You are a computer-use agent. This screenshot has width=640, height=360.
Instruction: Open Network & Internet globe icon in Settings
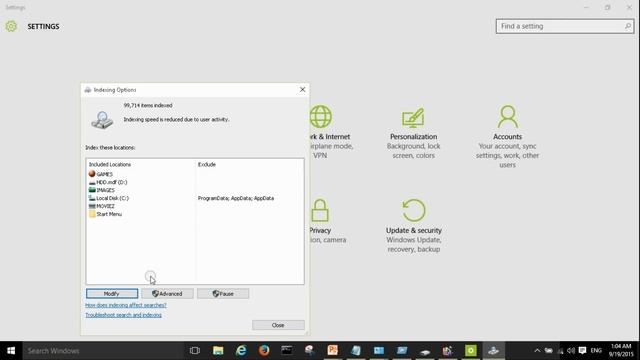(x=321, y=117)
